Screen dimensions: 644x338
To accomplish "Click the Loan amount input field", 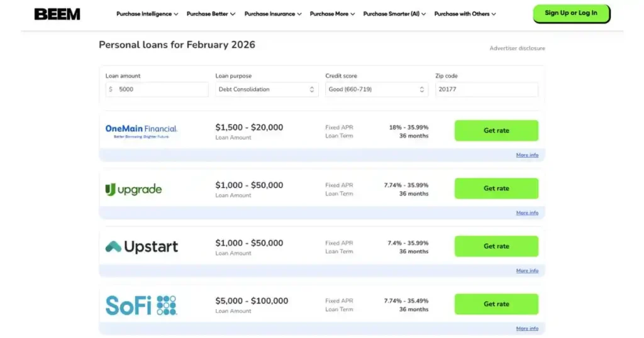I will tap(157, 90).
